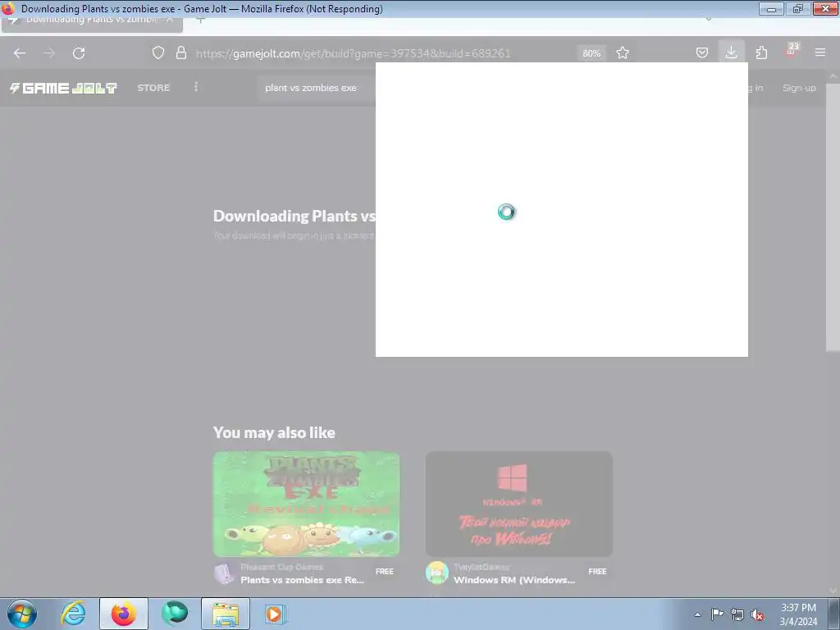The image size is (840, 630).
Task: Click the You may also like heading
Action: pos(274,432)
